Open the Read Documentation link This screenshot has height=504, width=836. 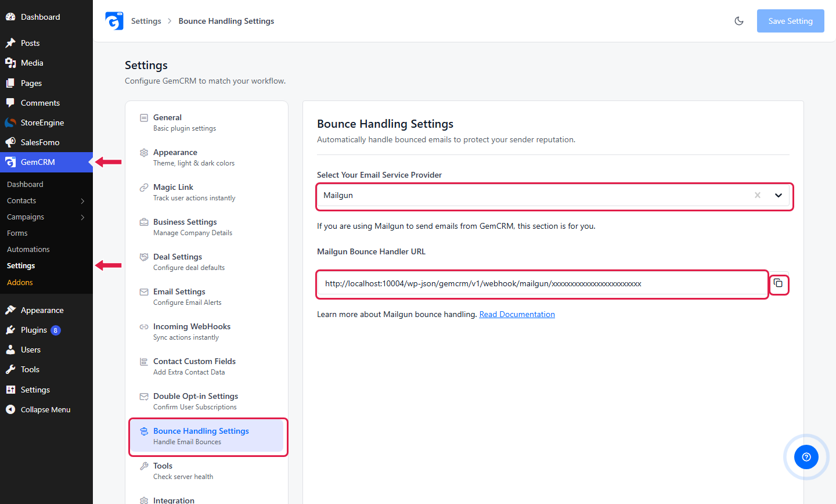517,314
